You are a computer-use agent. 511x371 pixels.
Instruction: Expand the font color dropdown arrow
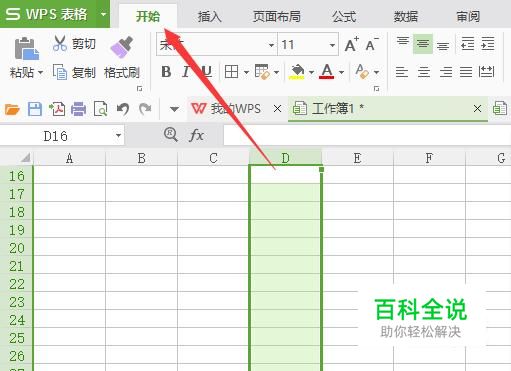(x=341, y=72)
